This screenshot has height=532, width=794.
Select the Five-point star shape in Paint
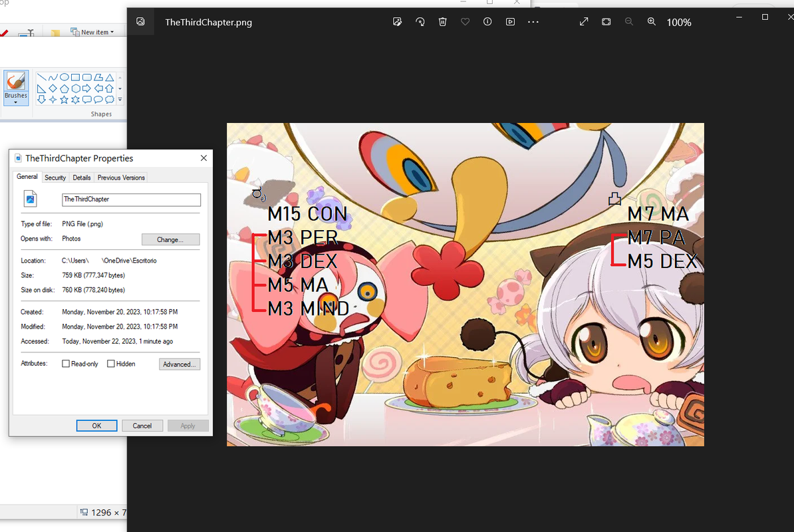(65, 100)
